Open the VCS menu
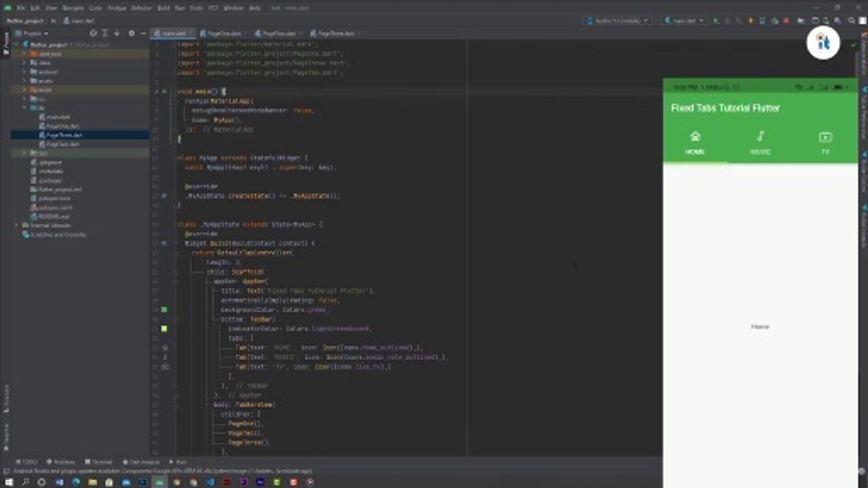 (214, 7)
